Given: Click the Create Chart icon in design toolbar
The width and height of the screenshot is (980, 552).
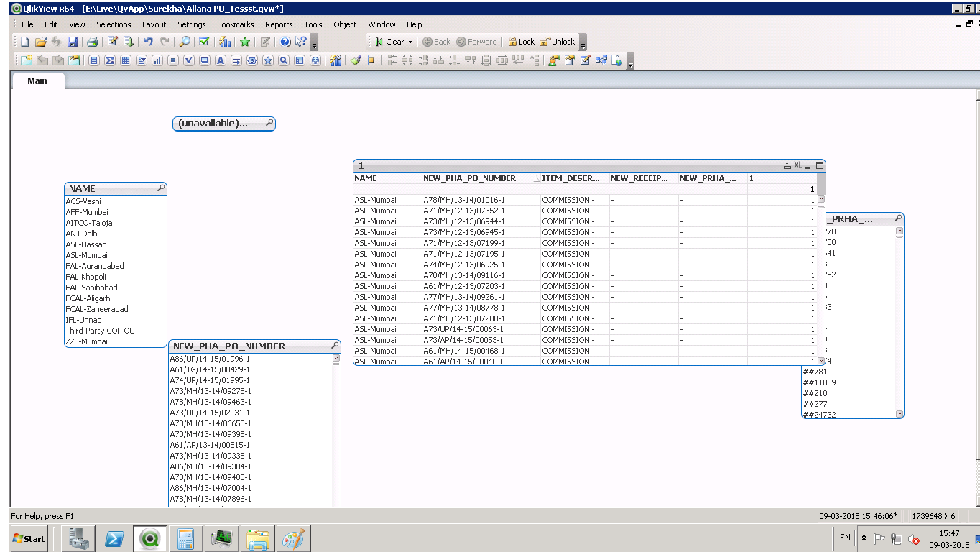Looking at the screenshot, I should (x=157, y=61).
